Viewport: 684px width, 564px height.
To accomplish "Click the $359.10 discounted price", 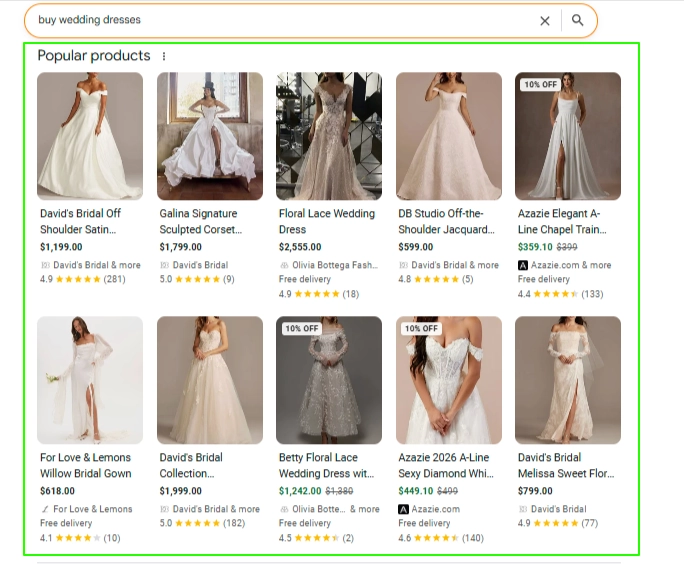I will 535,247.
